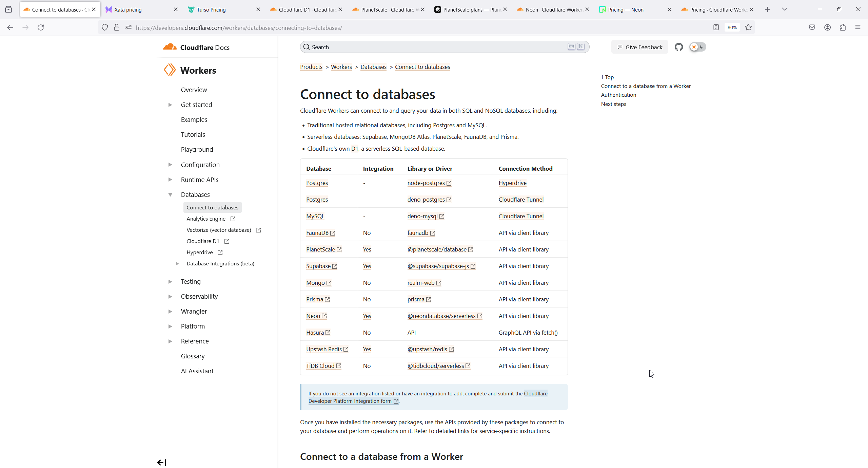This screenshot has height=468, width=868.
Task: Save page to Pocket icon
Action: pyautogui.click(x=812, y=27)
